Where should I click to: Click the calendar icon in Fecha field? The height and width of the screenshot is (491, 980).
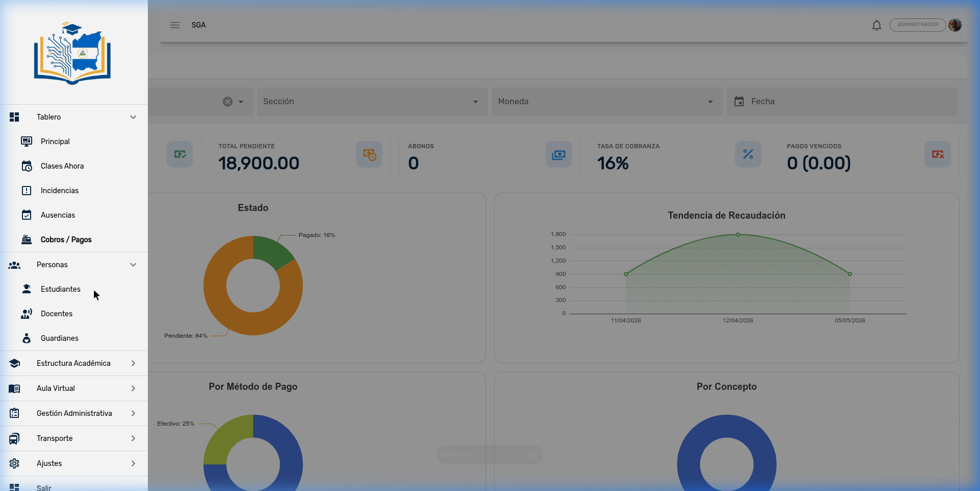click(739, 102)
